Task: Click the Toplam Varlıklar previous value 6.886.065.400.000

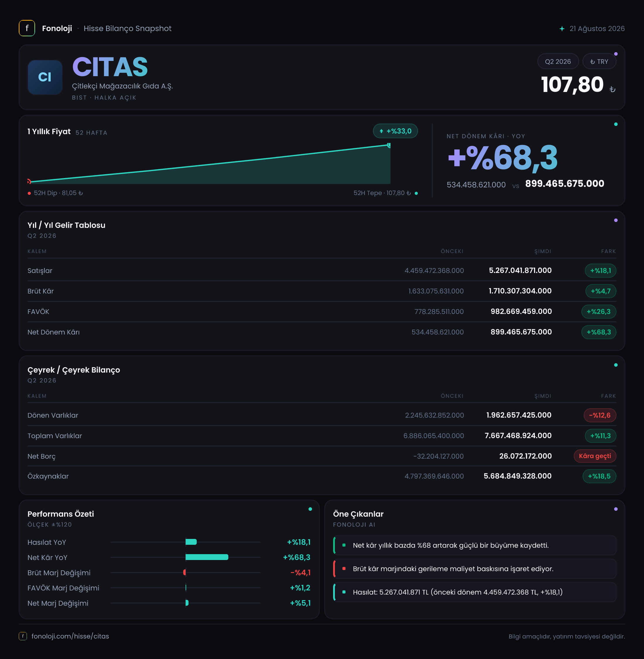Action: point(434,436)
